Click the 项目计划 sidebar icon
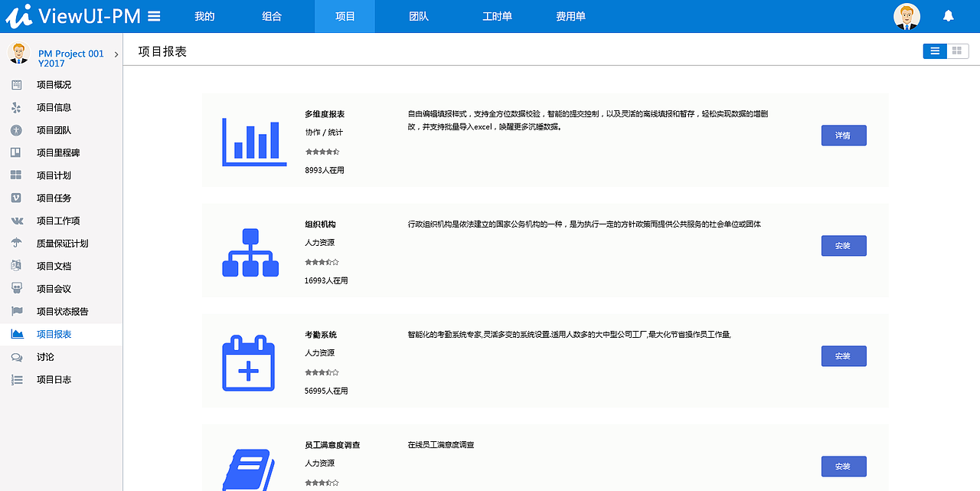 [17, 175]
